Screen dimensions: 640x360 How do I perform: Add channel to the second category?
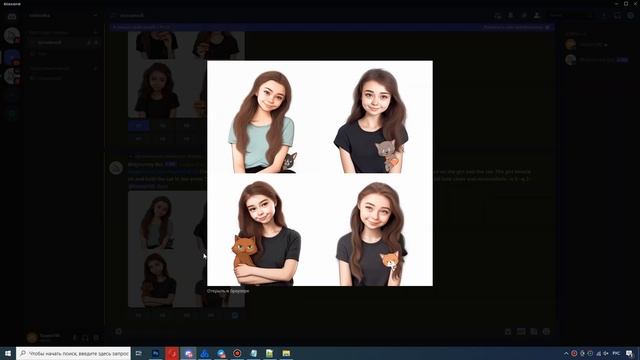96,69
